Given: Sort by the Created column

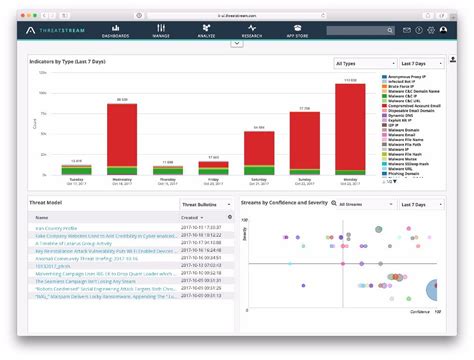Looking at the screenshot, I should point(192,217).
